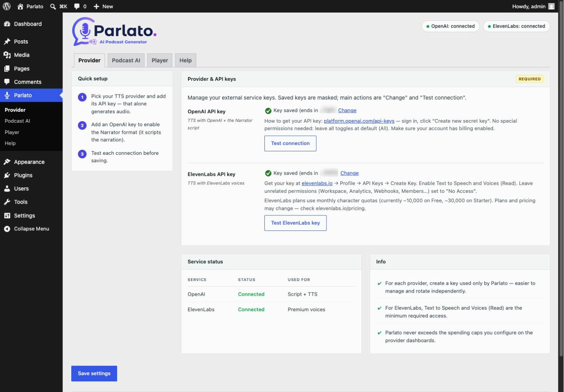Click the ⌘K search shortcut label
This screenshot has width=564, height=392.
(63, 6)
